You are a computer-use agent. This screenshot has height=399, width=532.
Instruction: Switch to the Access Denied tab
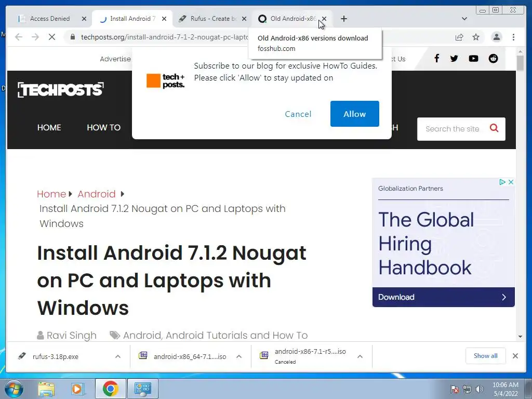(49, 19)
